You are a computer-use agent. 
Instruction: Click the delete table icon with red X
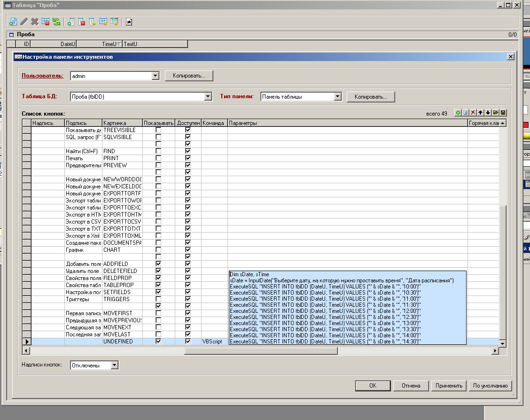coord(46,22)
